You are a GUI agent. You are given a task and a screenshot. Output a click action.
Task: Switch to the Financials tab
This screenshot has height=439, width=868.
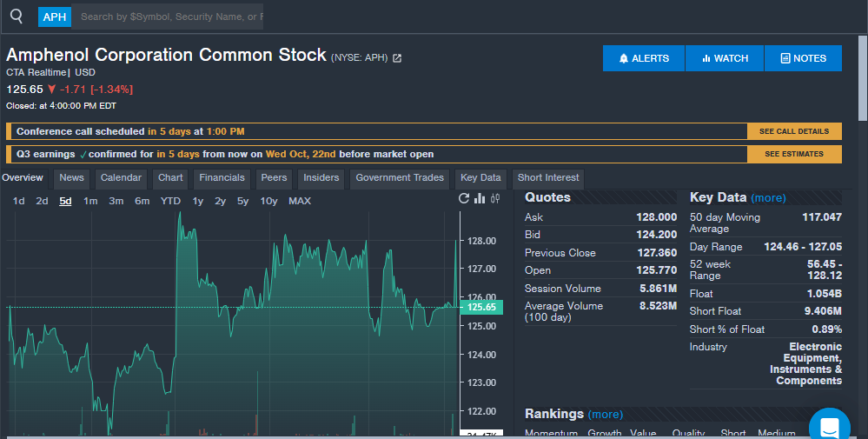point(222,178)
